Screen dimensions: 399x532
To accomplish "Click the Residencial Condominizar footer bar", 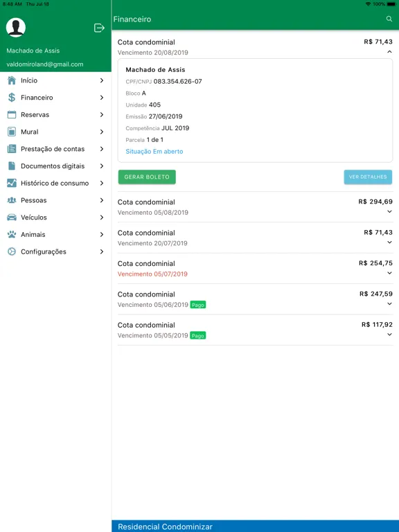I will [255, 526].
